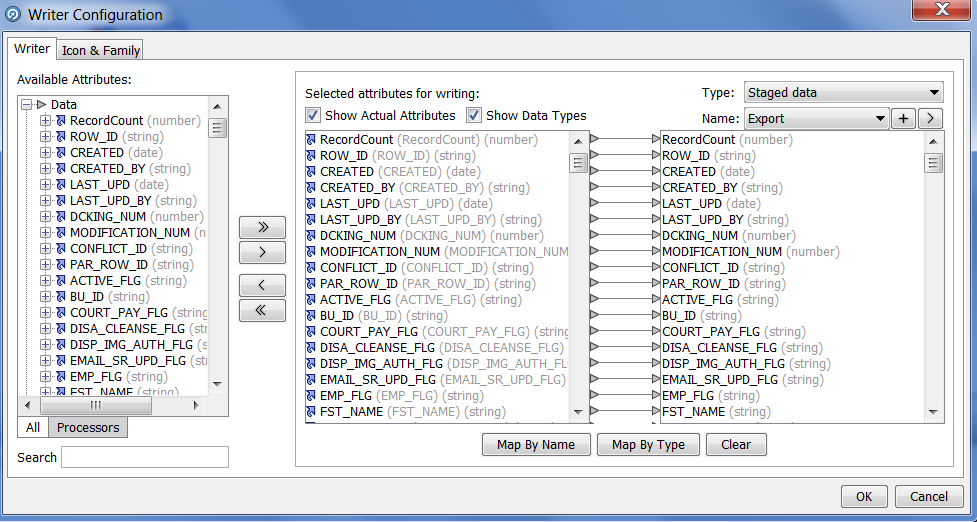Select the Processors tab below Available Attributes

point(88,427)
